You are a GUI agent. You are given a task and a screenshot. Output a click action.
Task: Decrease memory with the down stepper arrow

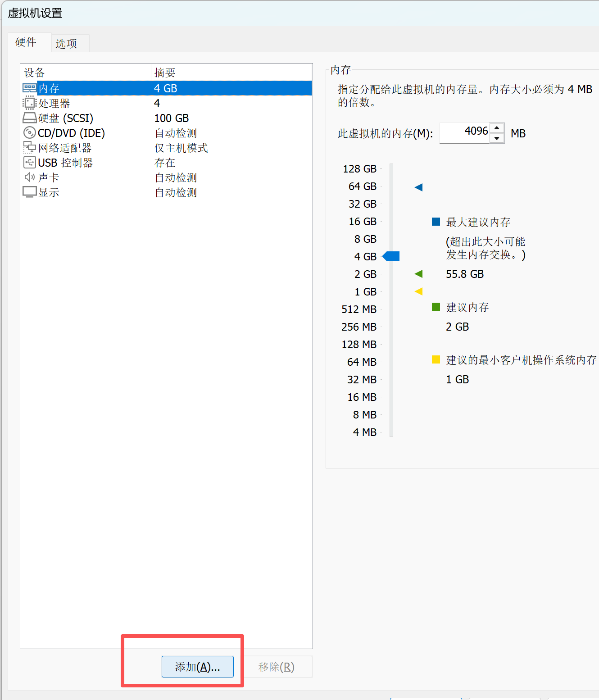click(496, 138)
